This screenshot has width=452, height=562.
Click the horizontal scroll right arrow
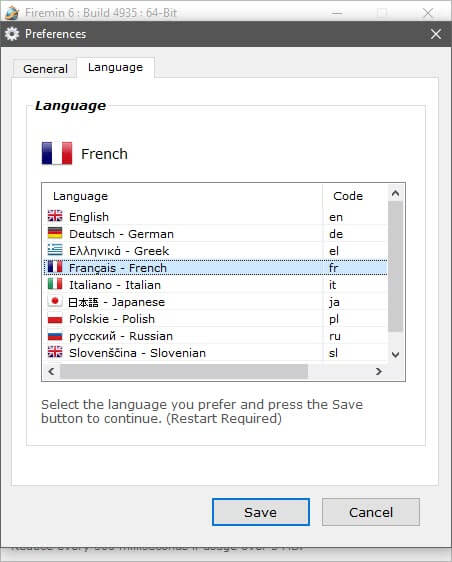(379, 371)
